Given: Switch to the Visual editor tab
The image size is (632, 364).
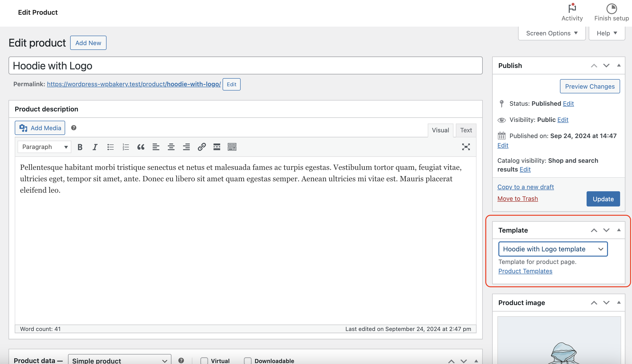Looking at the screenshot, I should click(x=440, y=130).
